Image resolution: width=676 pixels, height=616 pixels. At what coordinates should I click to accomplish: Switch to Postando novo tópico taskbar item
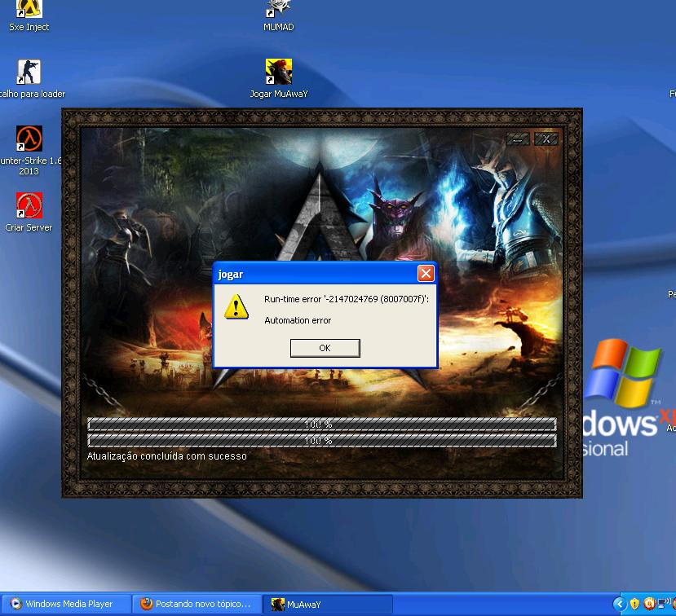coord(199,604)
